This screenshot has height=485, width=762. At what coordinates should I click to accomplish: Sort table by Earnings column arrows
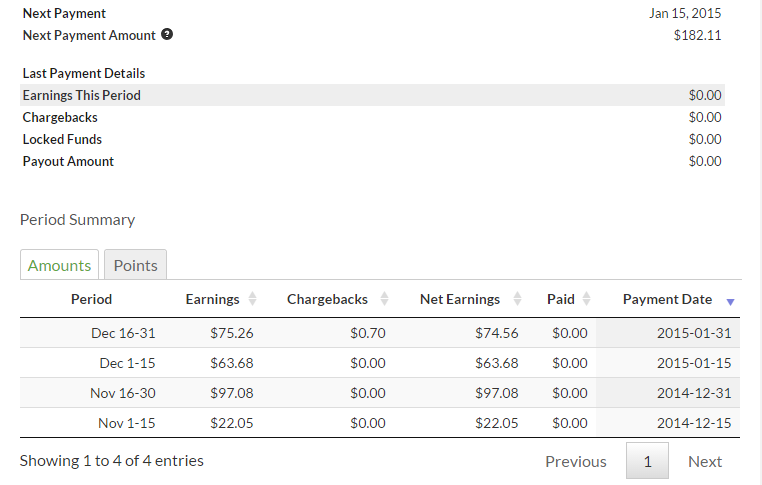(252, 299)
